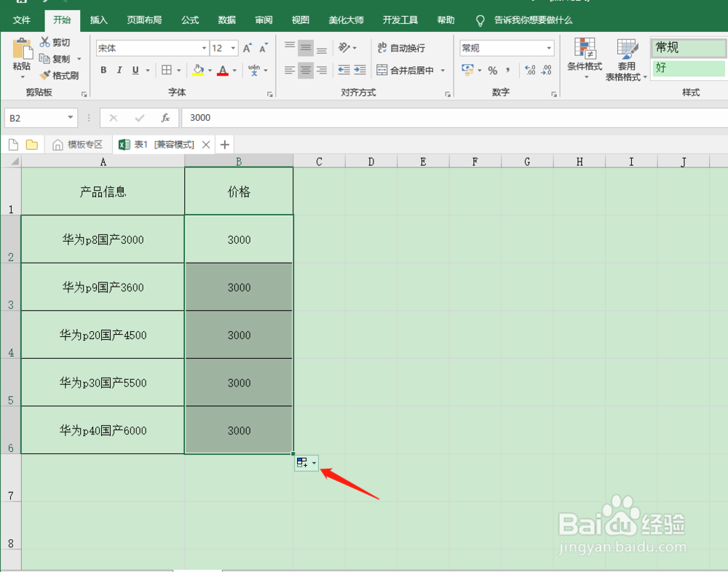
Task: Switch to the 数据 tab
Action: 226,20
